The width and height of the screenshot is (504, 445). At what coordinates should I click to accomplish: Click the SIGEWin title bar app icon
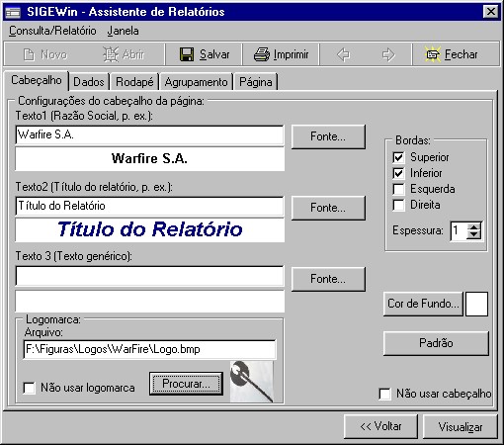[13, 12]
